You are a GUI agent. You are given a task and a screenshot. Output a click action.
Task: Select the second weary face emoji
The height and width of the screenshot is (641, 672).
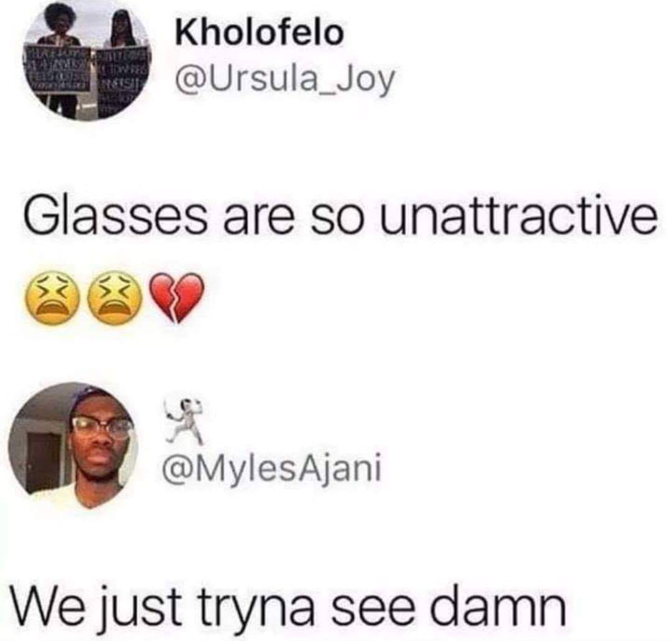click(x=115, y=297)
